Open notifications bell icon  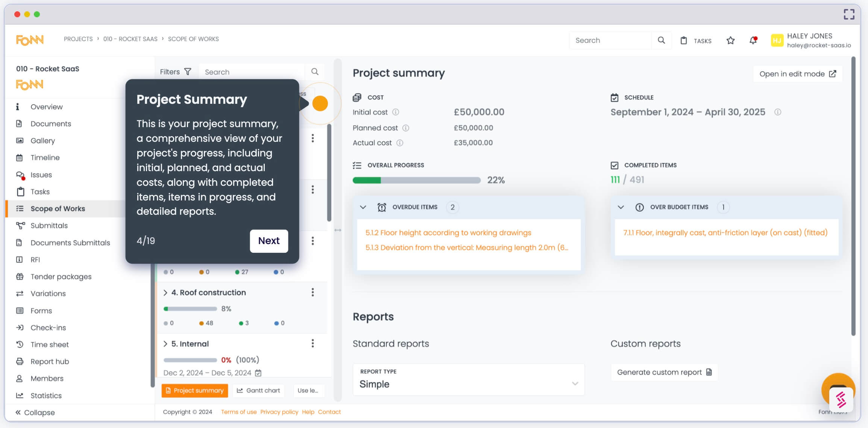[x=753, y=40]
